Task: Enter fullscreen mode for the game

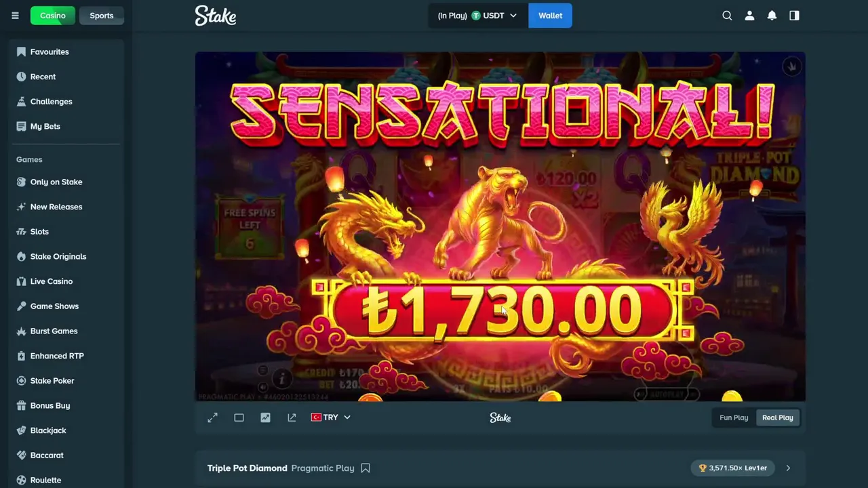Action: (212, 418)
